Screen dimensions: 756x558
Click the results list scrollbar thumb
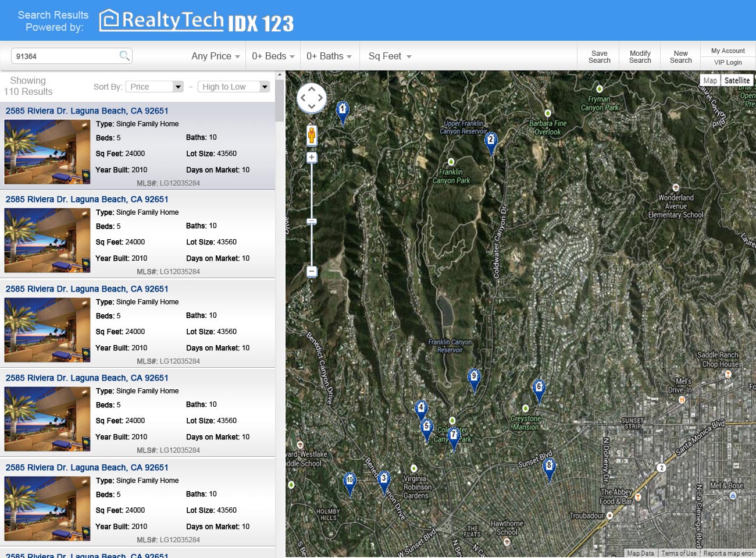point(280,100)
